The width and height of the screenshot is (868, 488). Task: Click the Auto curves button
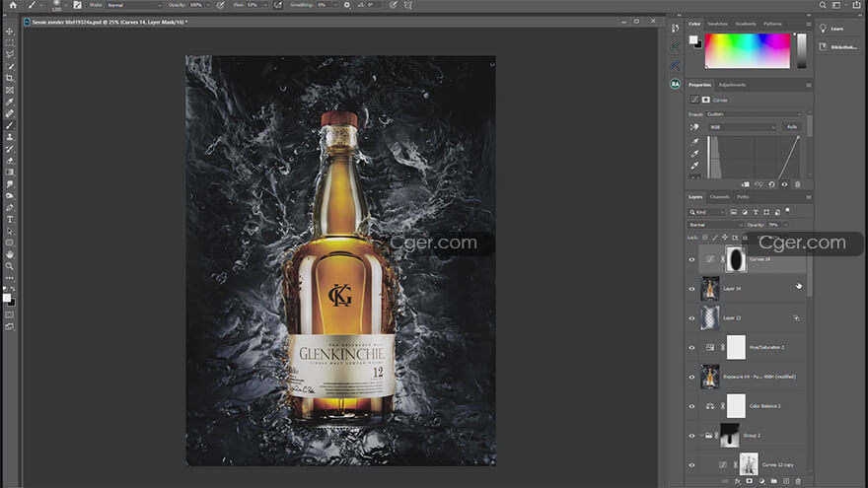click(792, 127)
